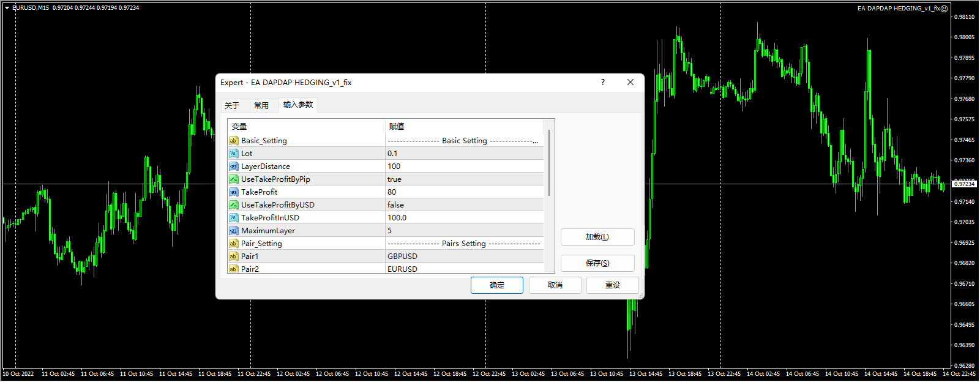Viewport: 980px width, 382px height.
Task: Click the Basic_Setting string type icon
Action: [233, 141]
